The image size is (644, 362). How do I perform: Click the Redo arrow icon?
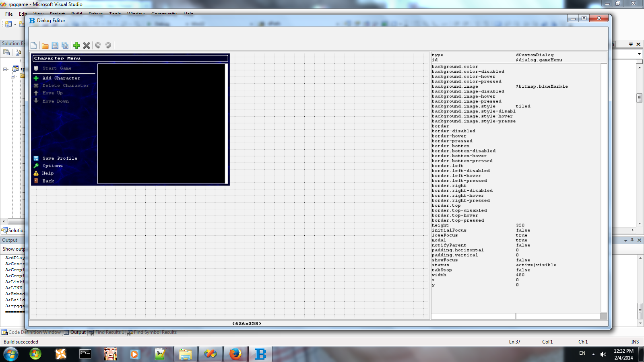click(x=108, y=45)
